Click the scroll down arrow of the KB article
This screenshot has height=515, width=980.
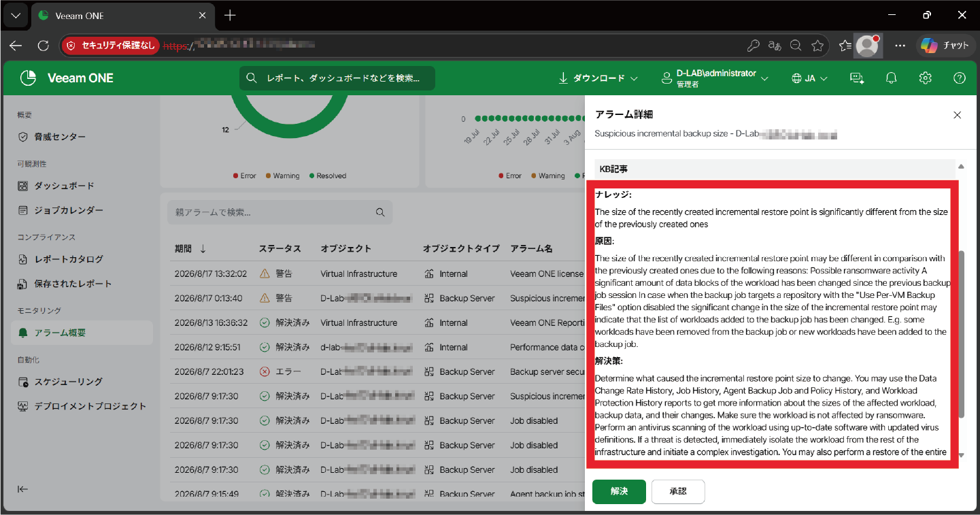[x=961, y=455]
